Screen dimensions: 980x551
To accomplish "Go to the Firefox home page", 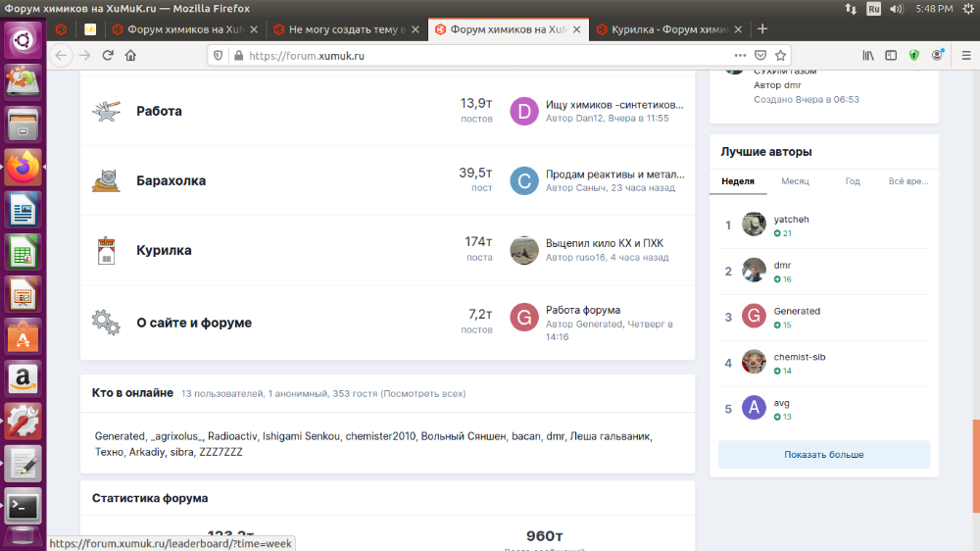I will pyautogui.click(x=131, y=56).
